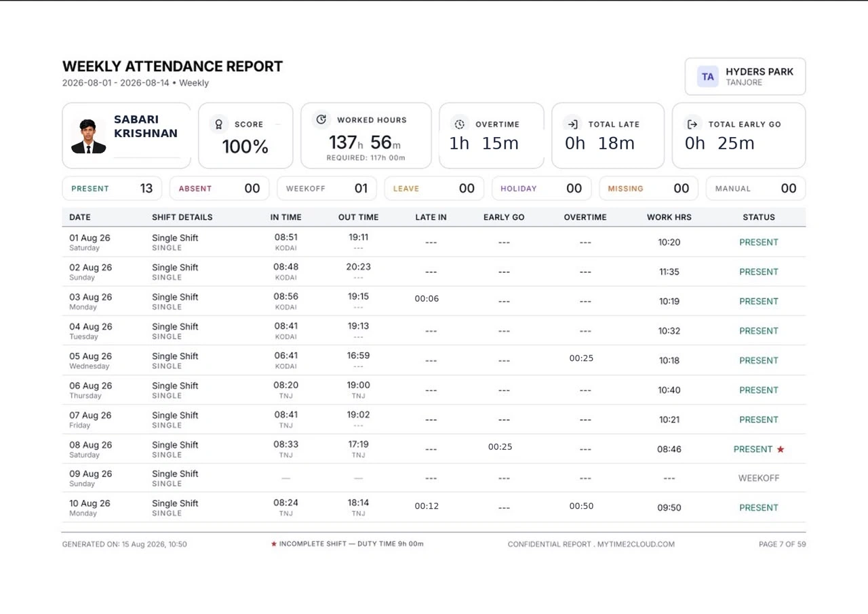Select the Absent count card
Image resolution: width=868 pixels, height=614 pixels.
219,189
